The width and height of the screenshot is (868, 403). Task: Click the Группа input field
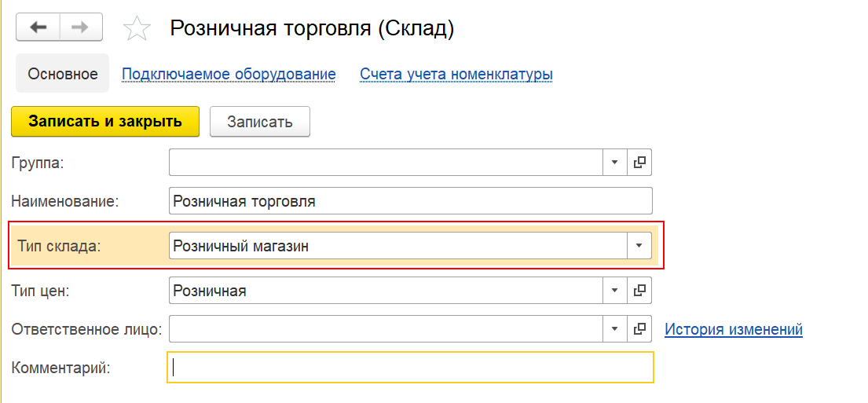point(386,163)
